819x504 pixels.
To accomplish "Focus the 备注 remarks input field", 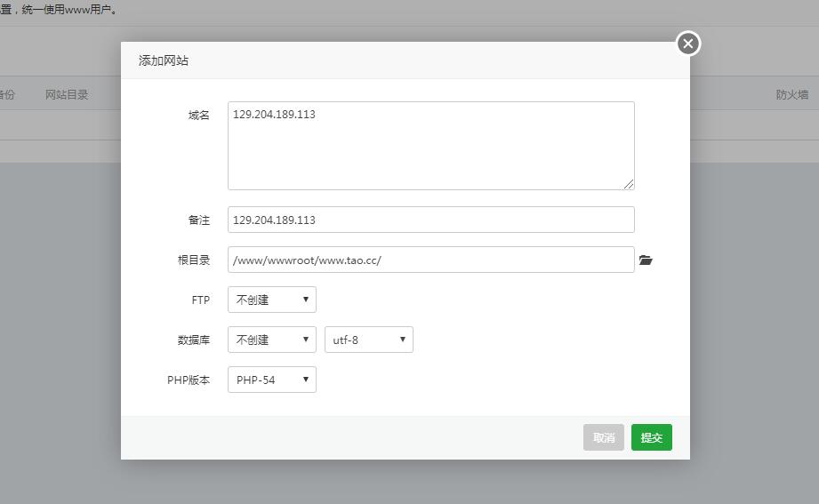I will pyautogui.click(x=430, y=220).
